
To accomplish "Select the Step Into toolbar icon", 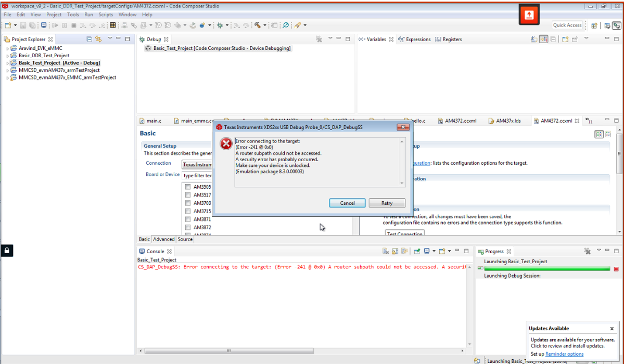I will pos(82,25).
